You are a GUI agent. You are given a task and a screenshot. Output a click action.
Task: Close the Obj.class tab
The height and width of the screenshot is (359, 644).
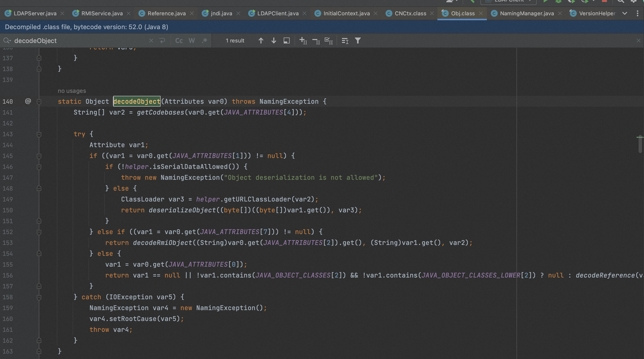(x=481, y=13)
